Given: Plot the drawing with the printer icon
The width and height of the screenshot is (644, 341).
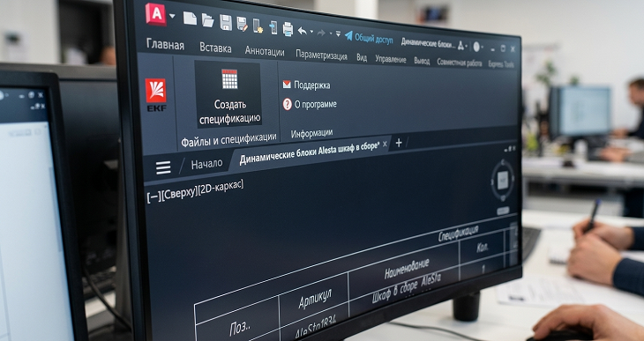Looking at the screenshot, I should [x=288, y=29].
